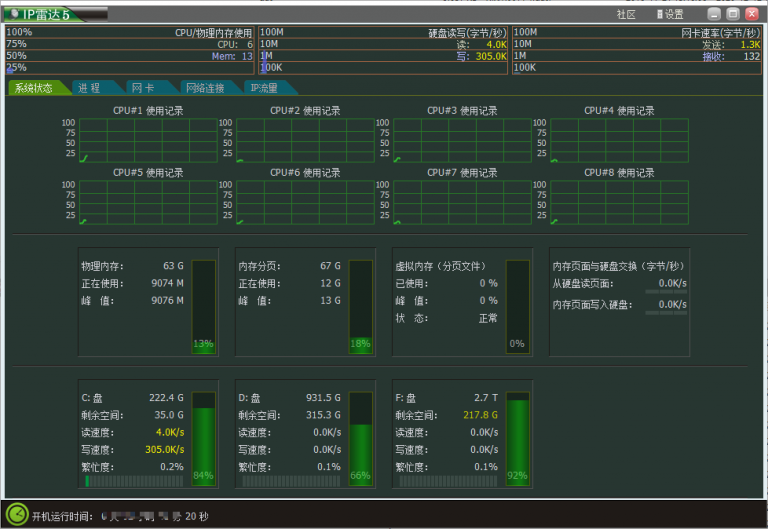Click the 网卡速率 network rate chart
Screen dimensions: 768x529
(637, 50)
